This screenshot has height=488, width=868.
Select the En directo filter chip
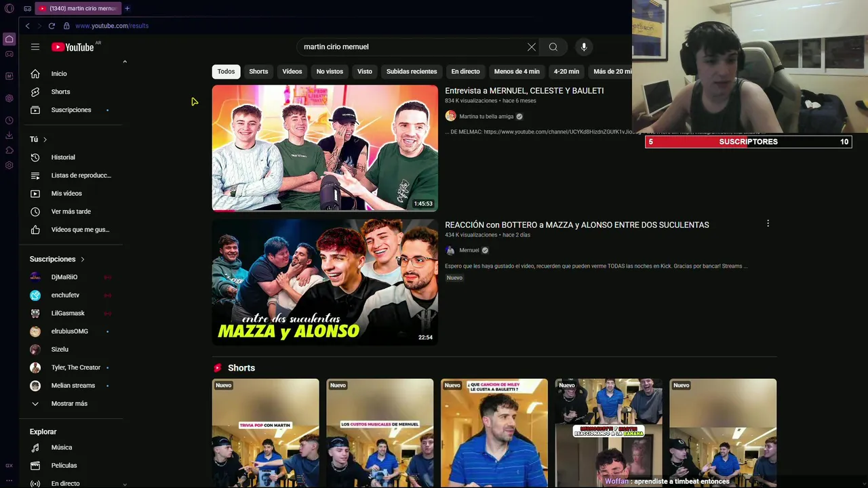pyautogui.click(x=465, y=71)
